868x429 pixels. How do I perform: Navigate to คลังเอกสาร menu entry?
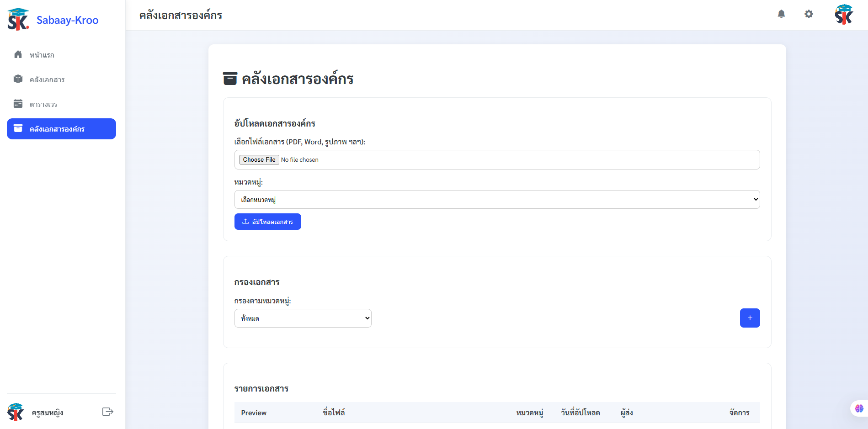(x=48, y=79)
